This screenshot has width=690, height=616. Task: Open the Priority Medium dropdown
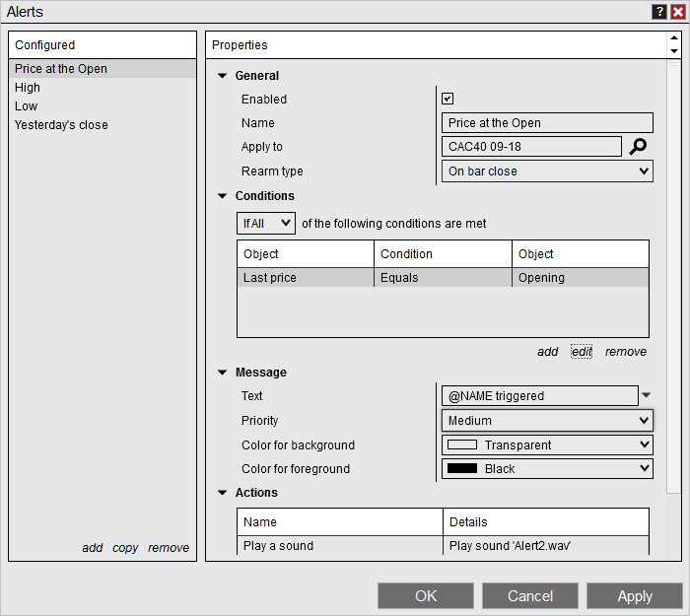click(x=547, y=420)
